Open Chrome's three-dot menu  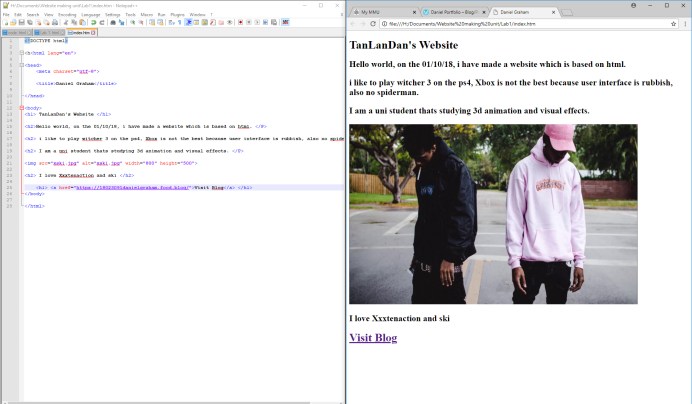tap(685, 24)
